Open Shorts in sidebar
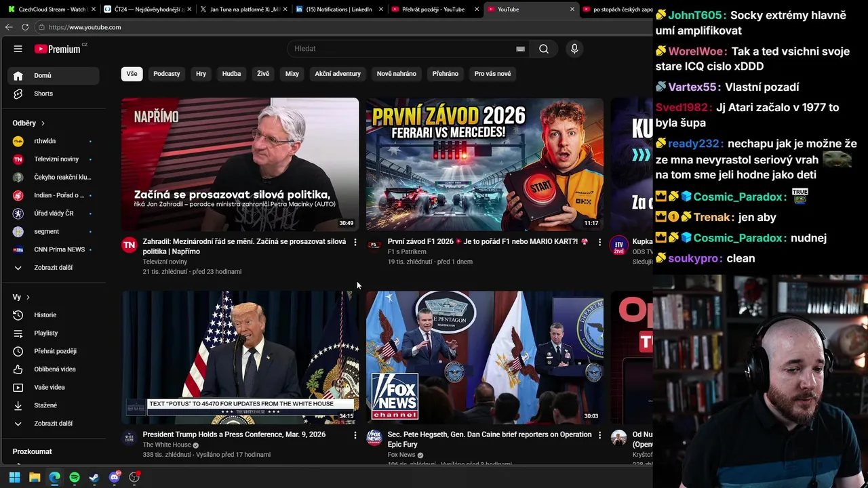 pyautogui.click(x=54, y=94)
